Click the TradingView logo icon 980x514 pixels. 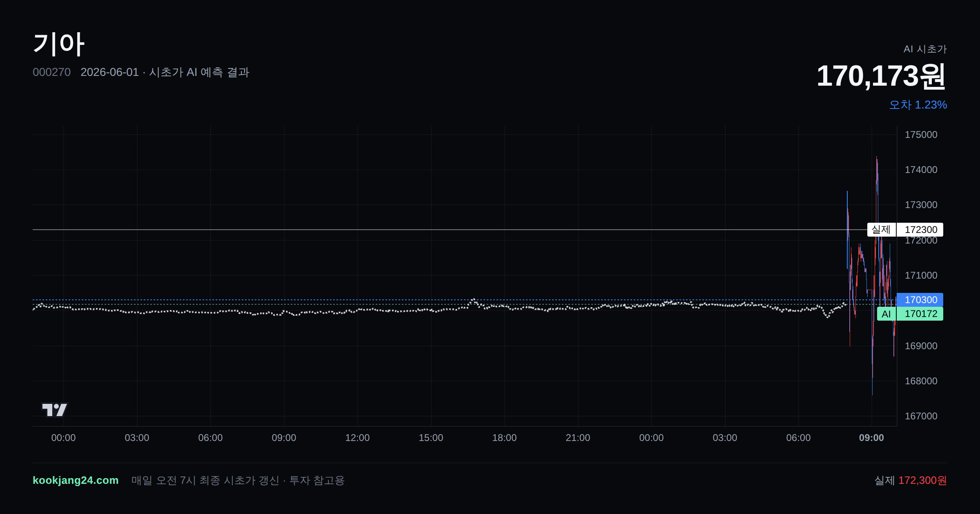pyautogui.click(x=54, y=410)
